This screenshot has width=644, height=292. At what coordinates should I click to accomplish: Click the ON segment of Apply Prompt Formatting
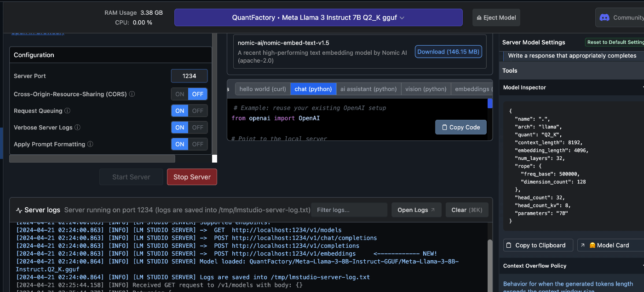[180, 144]
